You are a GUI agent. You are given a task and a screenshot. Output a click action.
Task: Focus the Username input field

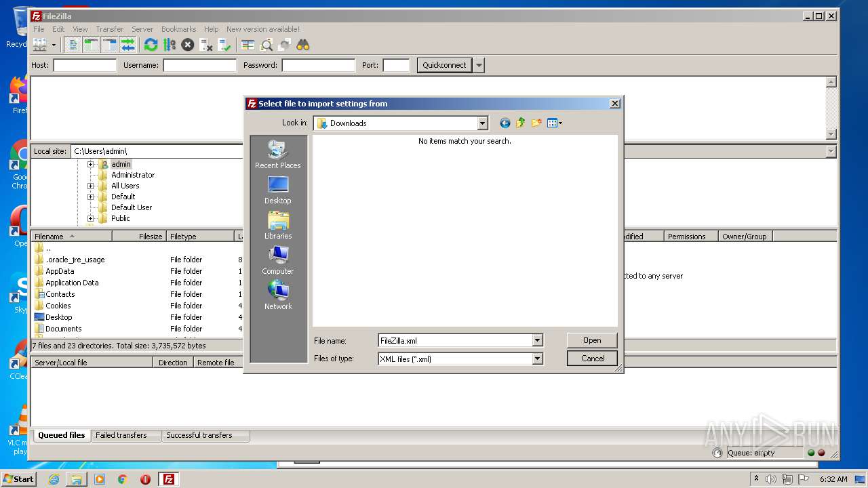coord(199,65)
